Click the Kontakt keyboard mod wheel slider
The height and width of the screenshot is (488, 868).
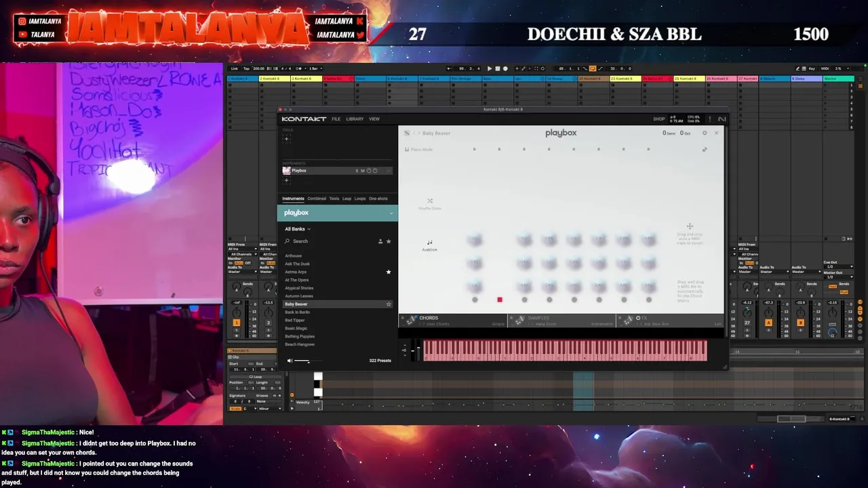tap(418, 351)
